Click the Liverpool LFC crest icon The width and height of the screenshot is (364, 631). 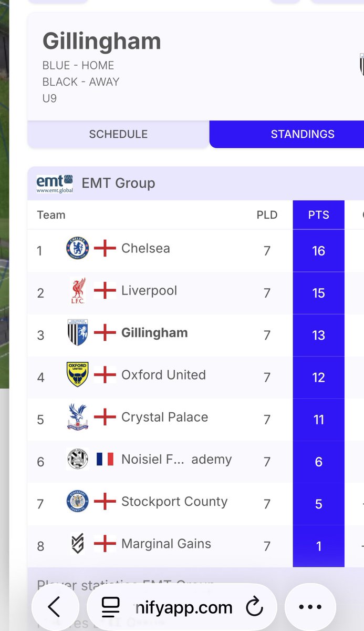pyautogui.click(x=78, y=291)
